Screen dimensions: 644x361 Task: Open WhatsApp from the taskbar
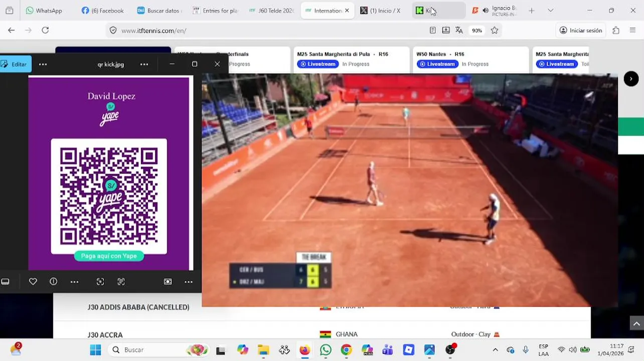[326, 349]
